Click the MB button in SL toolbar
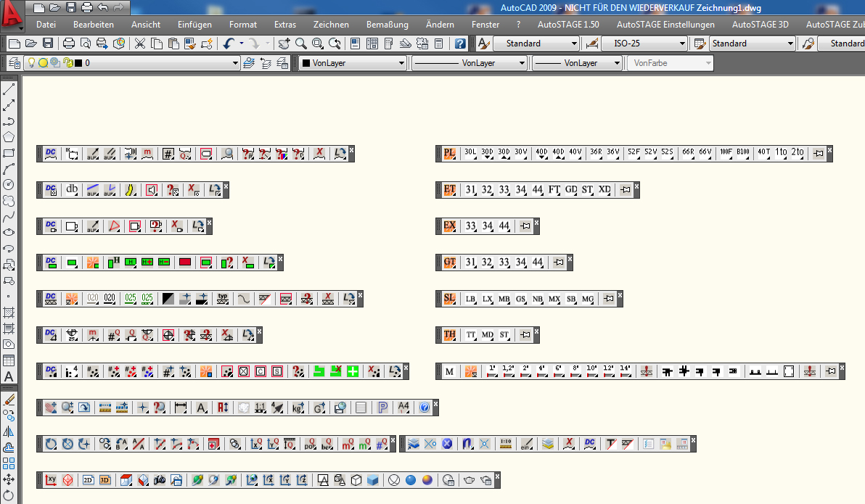This screenshot has width=865, height=504. pos(504,299)
